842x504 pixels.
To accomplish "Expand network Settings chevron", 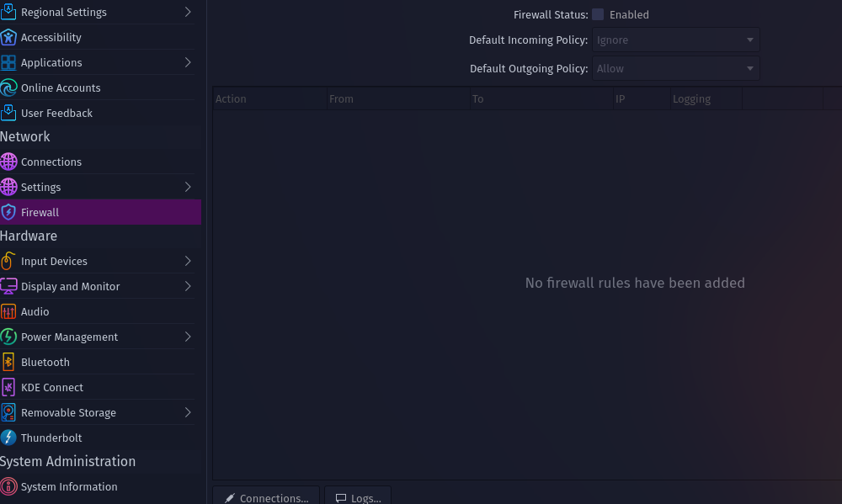I will tap(188, 187).
